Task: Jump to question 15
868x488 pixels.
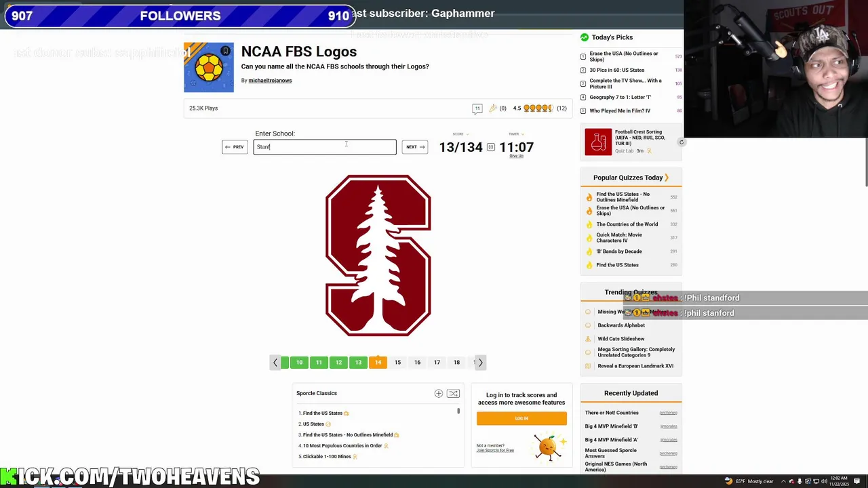Action: coord(397,363)
